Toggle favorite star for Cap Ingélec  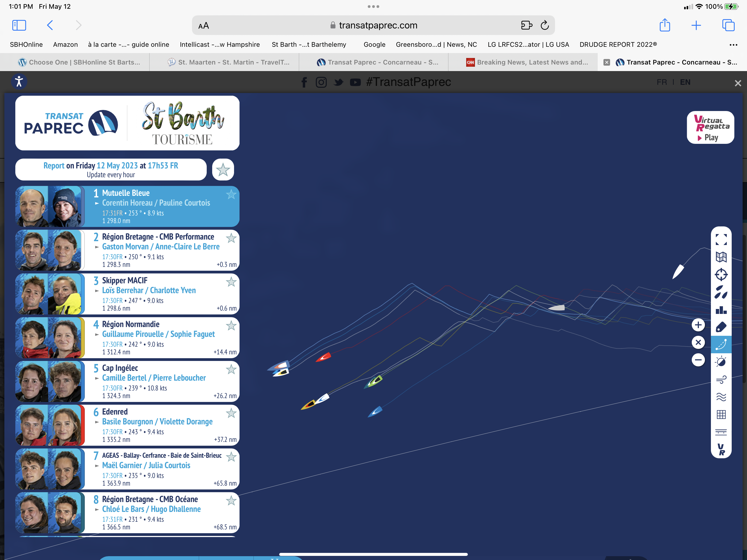point(231,369)
